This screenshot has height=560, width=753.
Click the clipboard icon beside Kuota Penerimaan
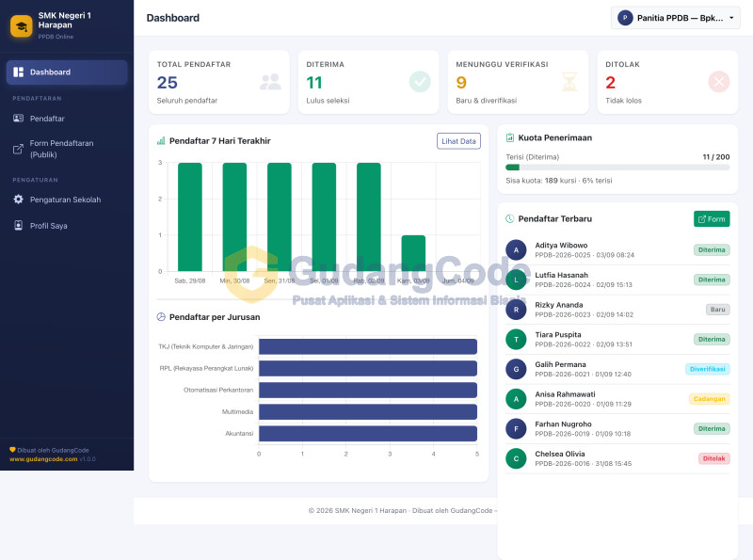click(x=510, y=137)
